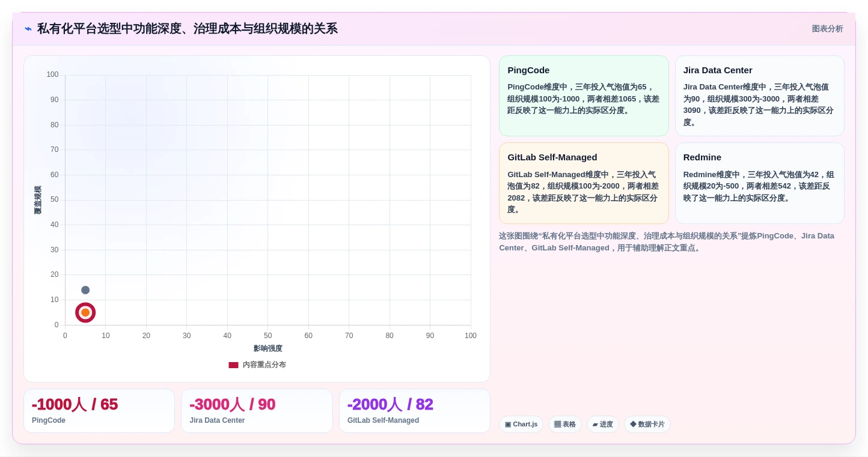Click the 影响强度 x-axis label

(x=267, y=348)
